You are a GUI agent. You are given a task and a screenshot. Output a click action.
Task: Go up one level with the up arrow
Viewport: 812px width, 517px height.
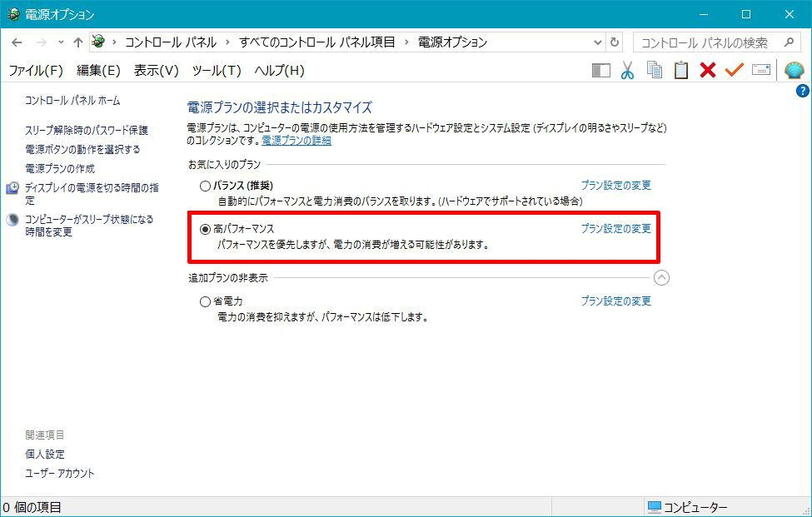[x=77, y=42]
